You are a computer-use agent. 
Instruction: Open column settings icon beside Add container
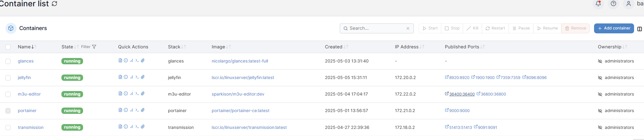coord(640,29)
